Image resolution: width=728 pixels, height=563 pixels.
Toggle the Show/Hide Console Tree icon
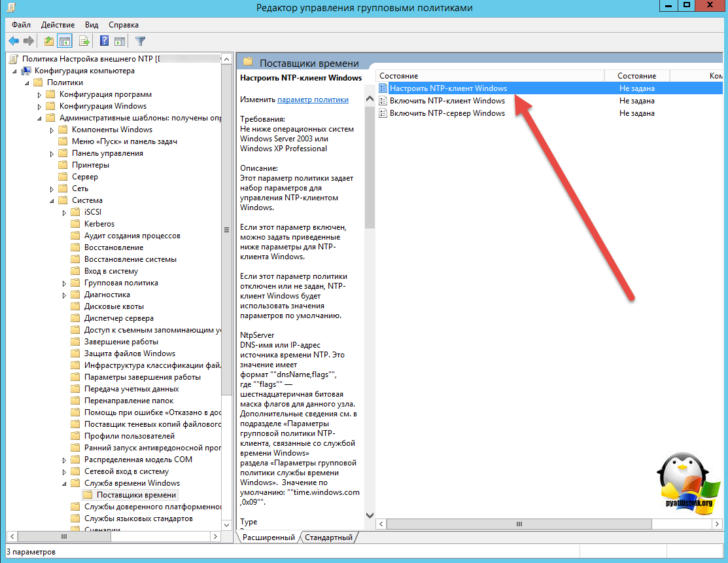(x=65, y=41)
